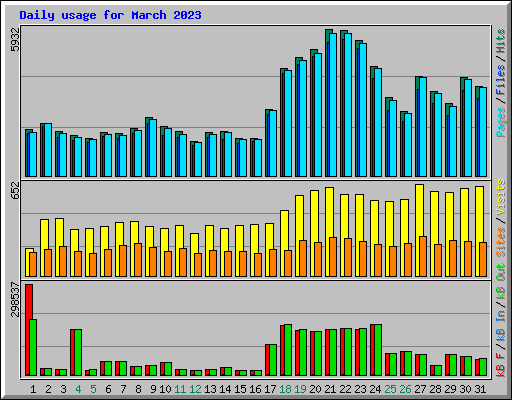Screen dimensions: 512x400
Task: Click day 5 weekend label on axis
Action: (93, 389)
